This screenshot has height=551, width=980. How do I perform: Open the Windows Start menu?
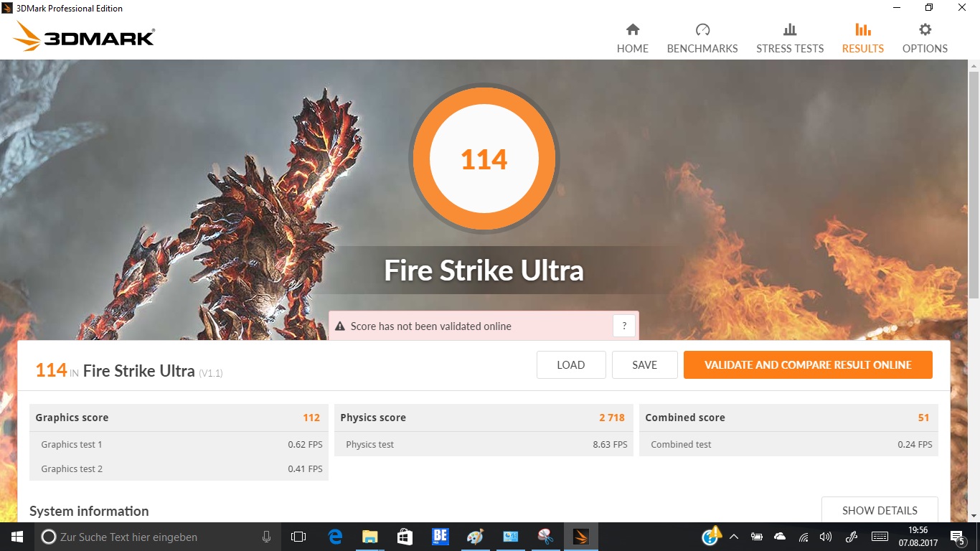[17, 537]
